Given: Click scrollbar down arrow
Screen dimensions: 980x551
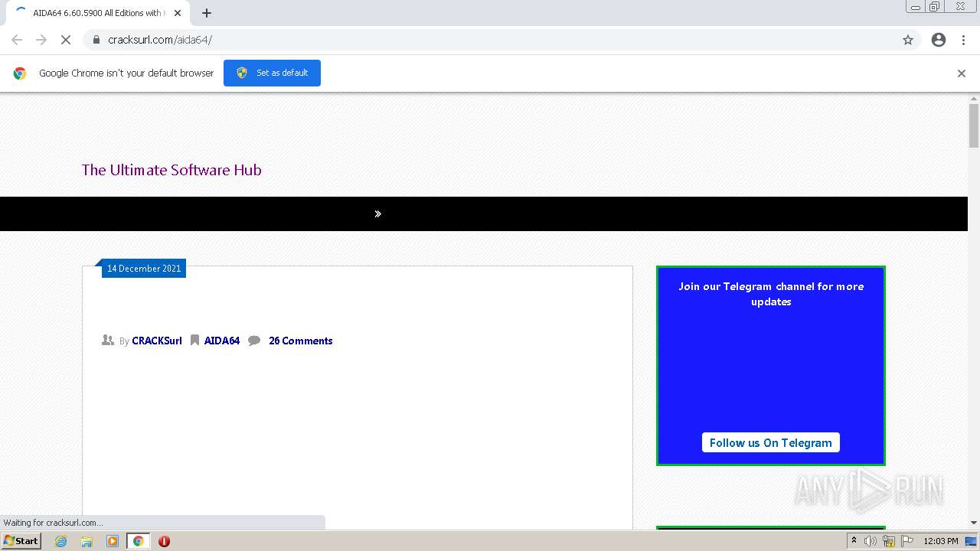Looking at the screenshot, I should coord(974,523).
